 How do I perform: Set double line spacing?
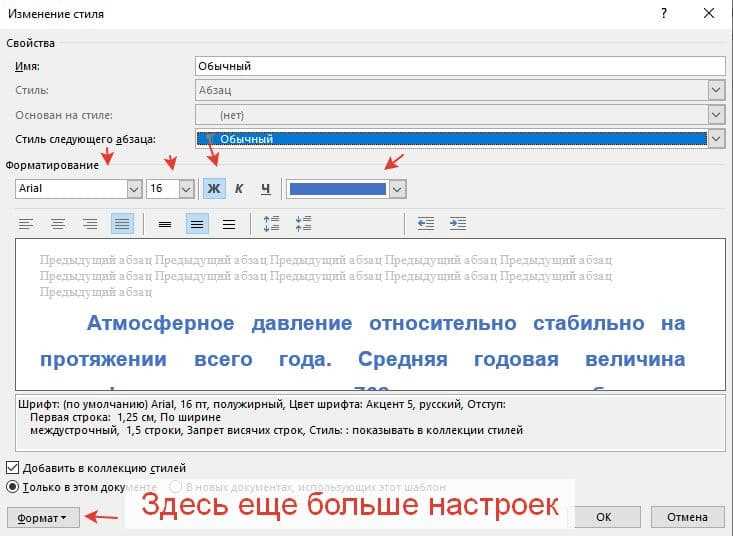pyautogui.click(x=229, y=224)
